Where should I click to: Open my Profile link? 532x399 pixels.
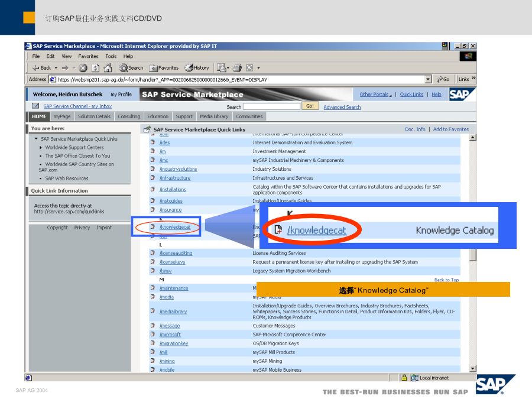(121, 95)
